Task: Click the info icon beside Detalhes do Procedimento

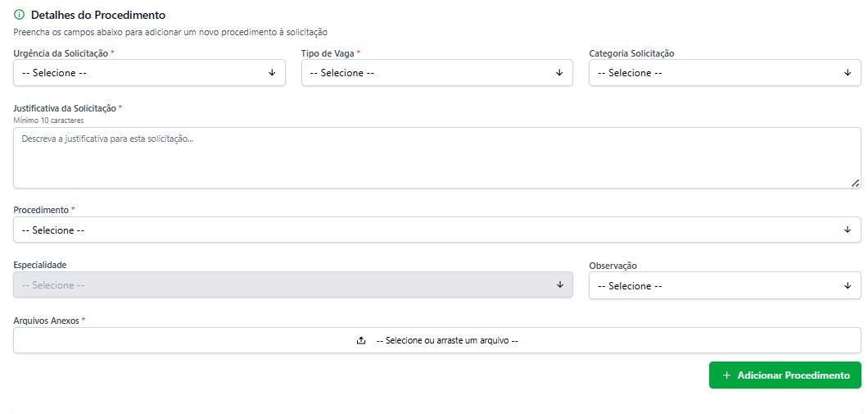Action: (x=20, y=15)
